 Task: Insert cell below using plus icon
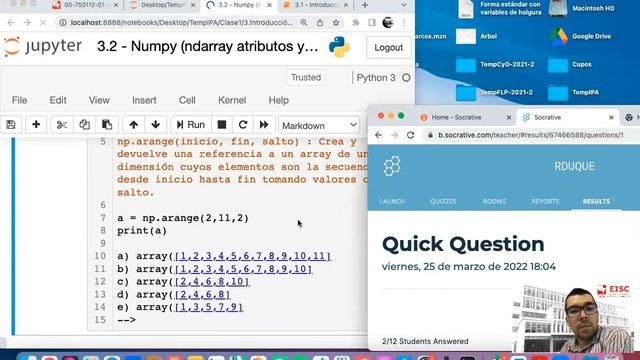point(36,124)
